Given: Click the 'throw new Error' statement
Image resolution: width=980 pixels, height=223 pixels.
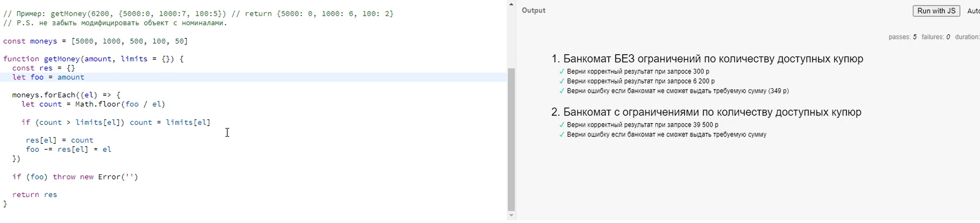Looking at the screenshot, I should click(x=95, y=177).
